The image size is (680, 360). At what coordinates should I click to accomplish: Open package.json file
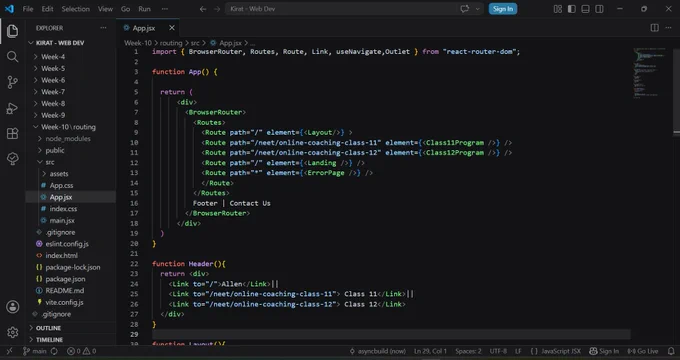point(65,279)
